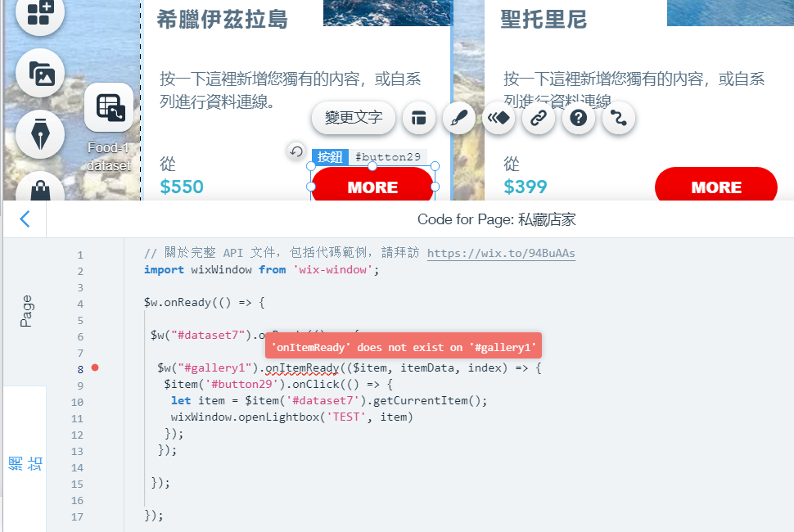Click the MORE button under $399
The image size is (794, 532).
(715, 187)
